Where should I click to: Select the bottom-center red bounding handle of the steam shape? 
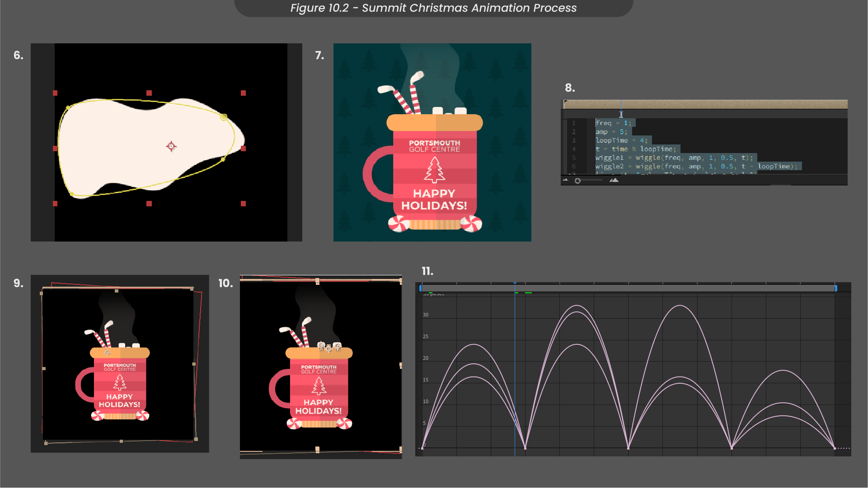pyautogui.click(x=149, y=204)
